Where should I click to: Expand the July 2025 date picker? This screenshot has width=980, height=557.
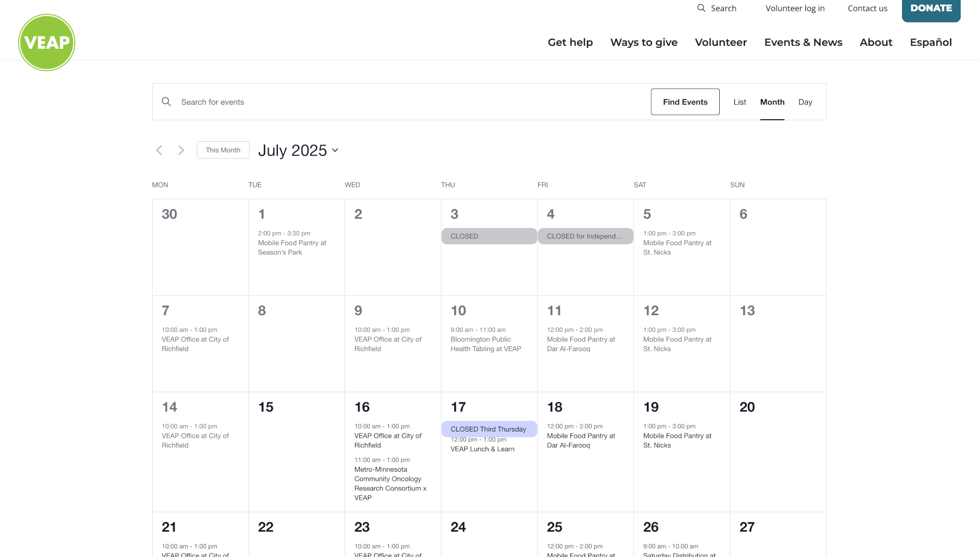pyautogui.click(x=298, y=150)
